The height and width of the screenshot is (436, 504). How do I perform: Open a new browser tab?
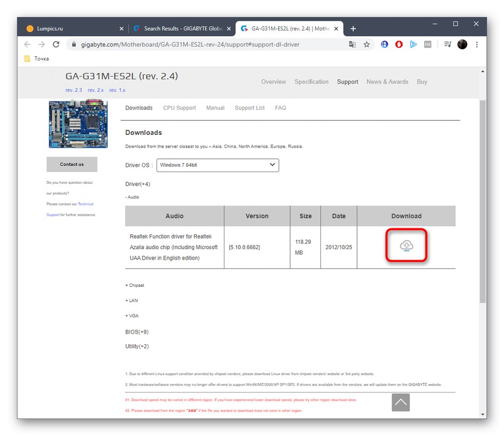coord(353,29)
